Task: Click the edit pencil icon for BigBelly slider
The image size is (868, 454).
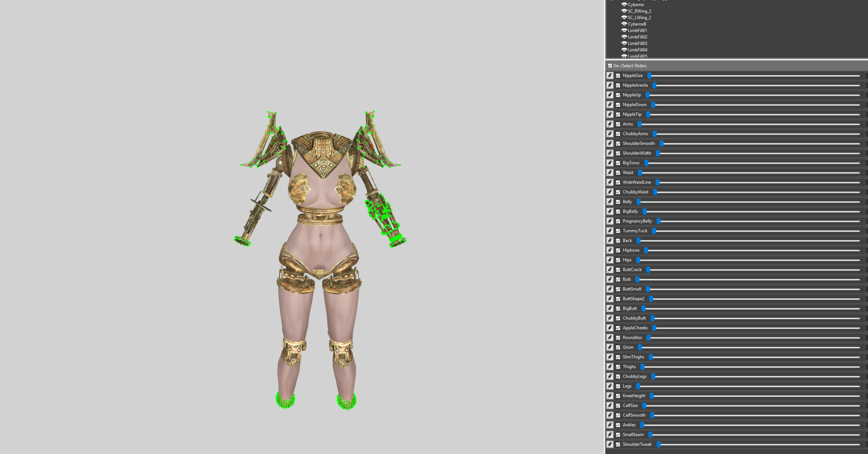Action: tap(610, 212)
